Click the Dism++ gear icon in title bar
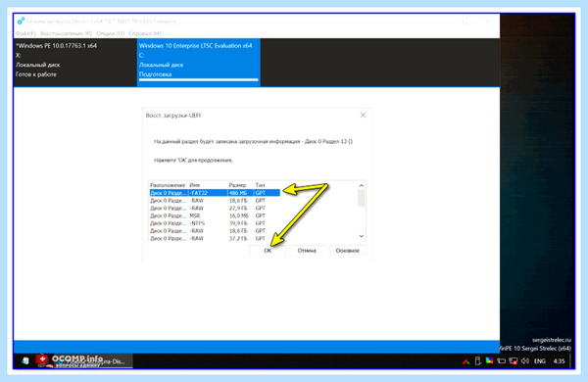 coord(21,21)
